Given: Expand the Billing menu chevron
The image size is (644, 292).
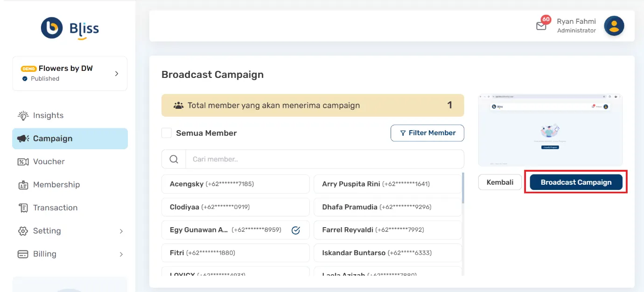Looking at the screenshot, I should click(x=121, y=254).
